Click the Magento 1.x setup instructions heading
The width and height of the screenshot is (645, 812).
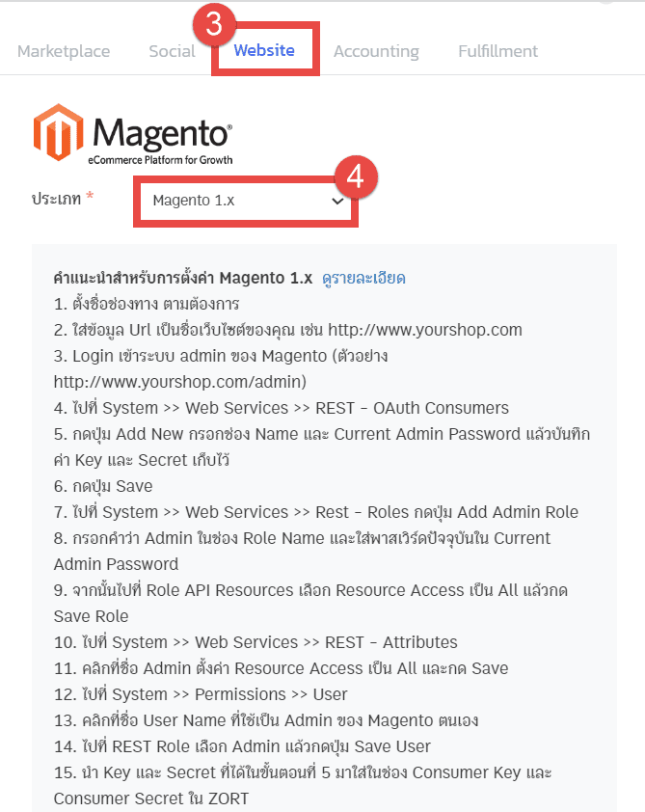(183, 278)
